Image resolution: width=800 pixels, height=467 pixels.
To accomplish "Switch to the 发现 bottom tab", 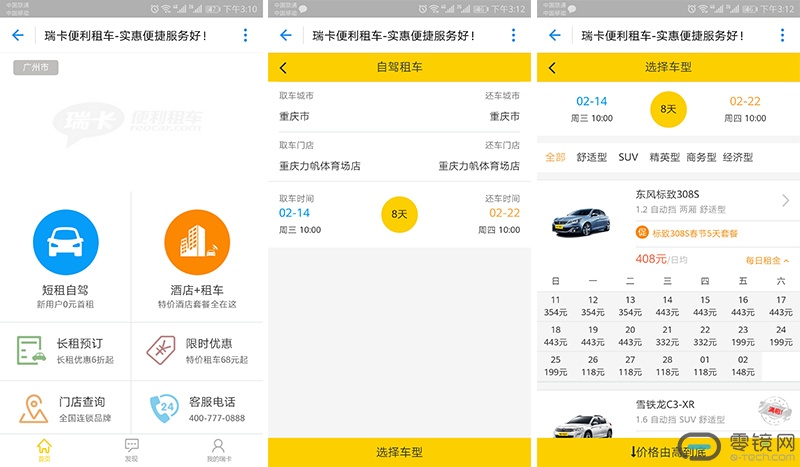I will (x=131, y=449).
